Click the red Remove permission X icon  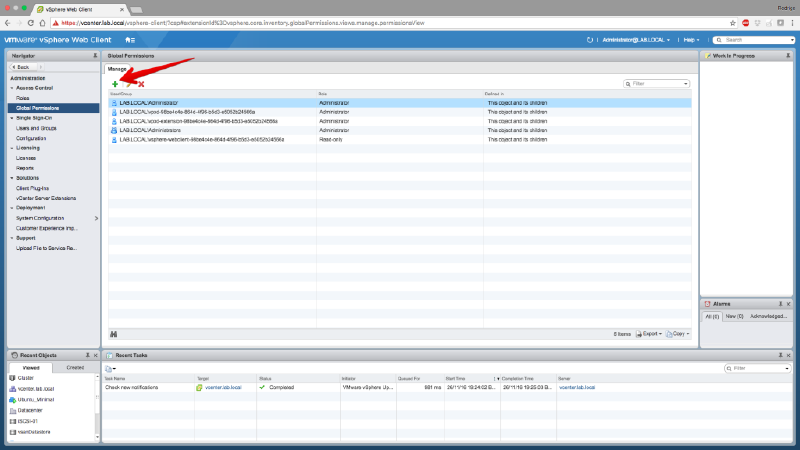pyautogui.click(x=141, y=84)
